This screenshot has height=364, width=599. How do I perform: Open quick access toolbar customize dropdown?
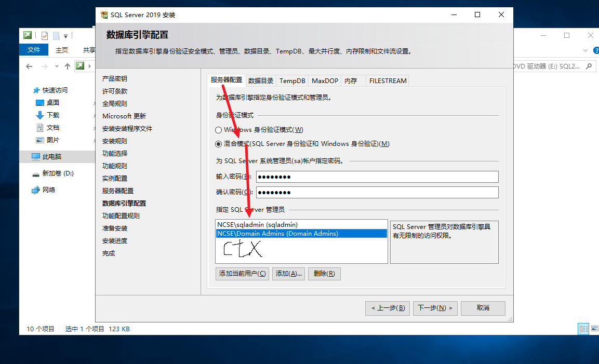click(66, 36)
